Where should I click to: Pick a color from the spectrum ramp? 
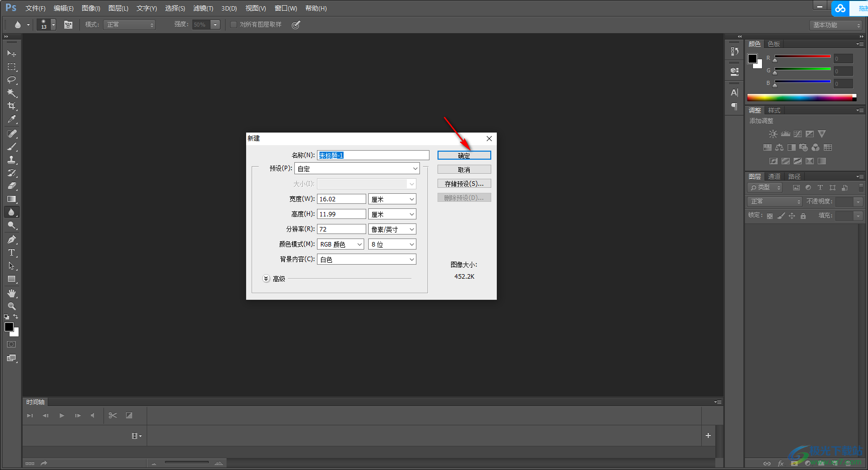coord(801,97)
